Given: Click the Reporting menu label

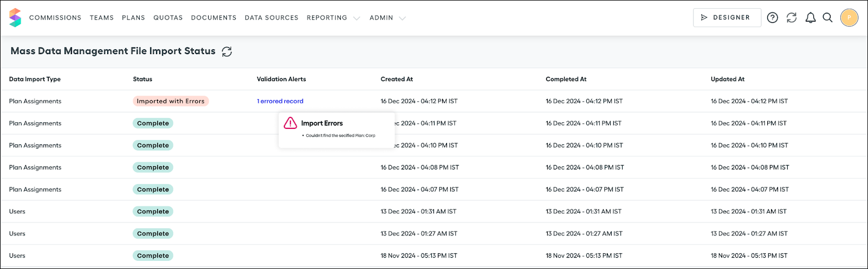Looking at the screenshot, I should (327, 18).
